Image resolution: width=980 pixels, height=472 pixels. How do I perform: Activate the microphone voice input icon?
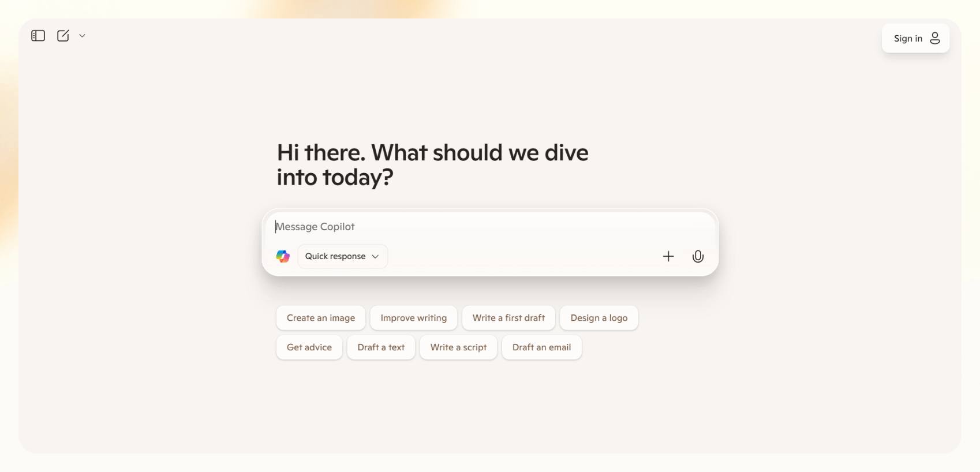698,256
